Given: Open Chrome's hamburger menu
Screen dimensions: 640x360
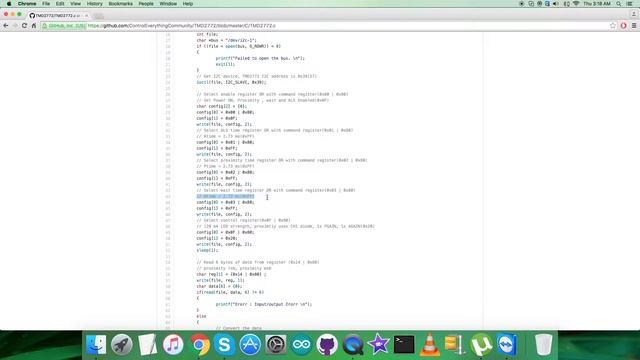Looking at the screenshot, I should point(634,26).
